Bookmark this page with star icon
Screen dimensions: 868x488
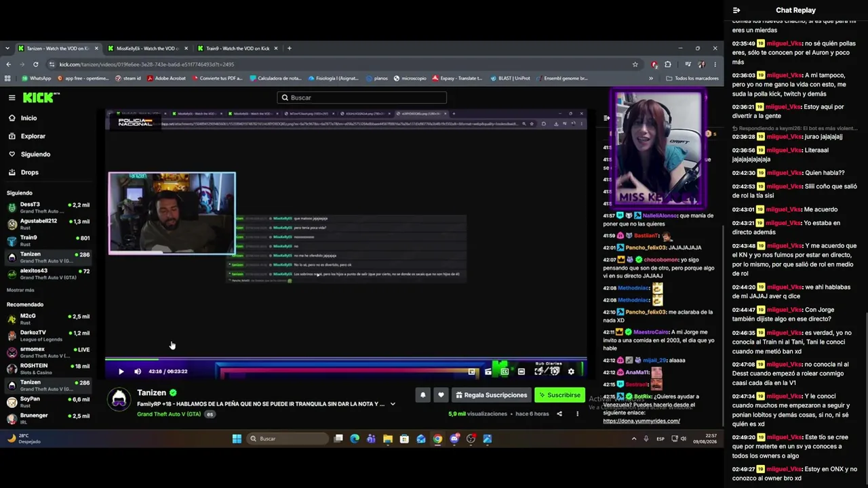[x=635, y=64]
